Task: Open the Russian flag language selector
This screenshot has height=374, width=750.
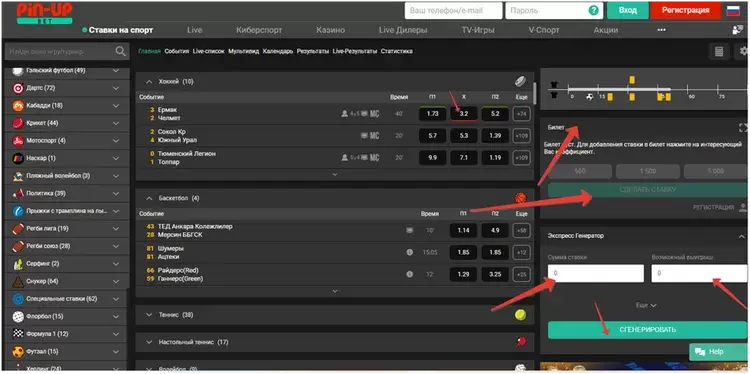Action: (x=733, y=10)
